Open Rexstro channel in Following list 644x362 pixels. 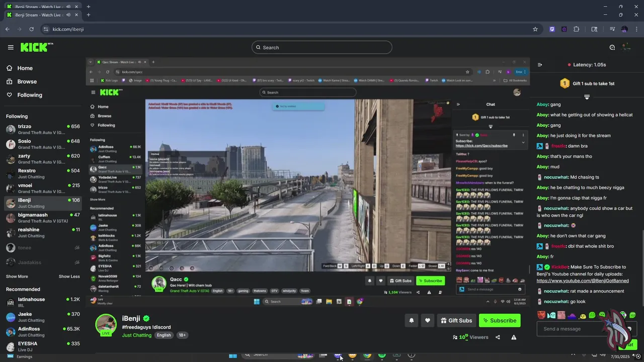(x=43, y=174)
